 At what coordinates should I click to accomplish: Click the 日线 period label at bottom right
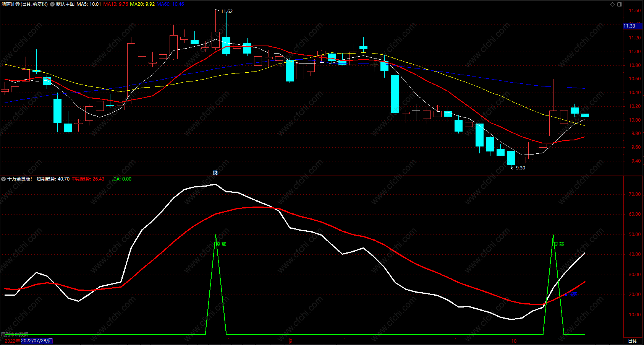(x=633, y=341)
